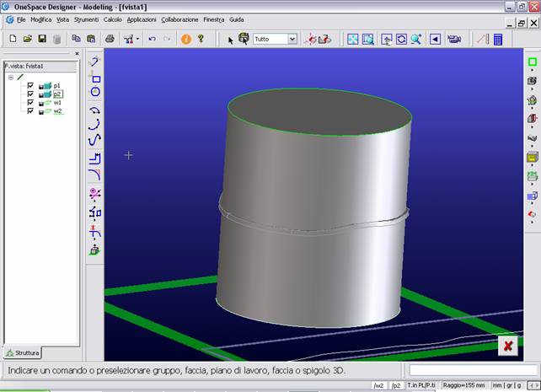Select the arrow pointer tool
This screenshot has width=541, height=392.
pyautogui.click(x=231, y=40)
